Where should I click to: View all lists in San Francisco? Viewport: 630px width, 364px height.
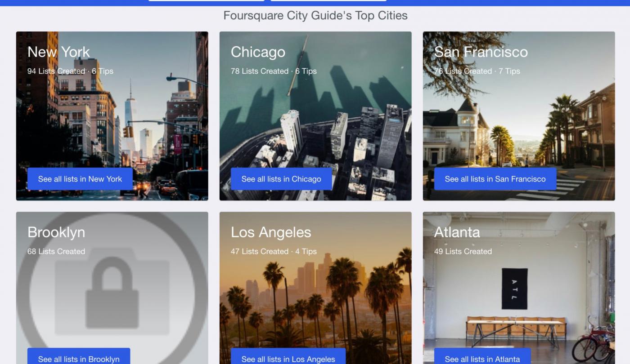(x=495, y=179)
